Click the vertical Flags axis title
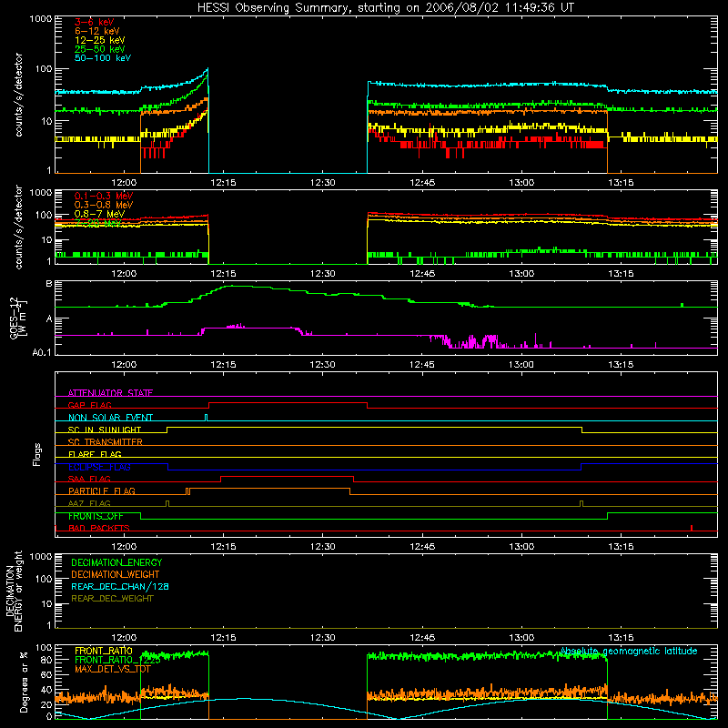The image size is (728, 728). click(x=37, y=454)
